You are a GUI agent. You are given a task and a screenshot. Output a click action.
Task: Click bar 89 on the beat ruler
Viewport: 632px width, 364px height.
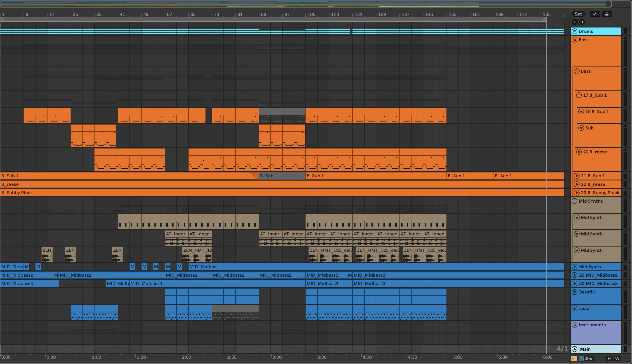coord(263,14)
